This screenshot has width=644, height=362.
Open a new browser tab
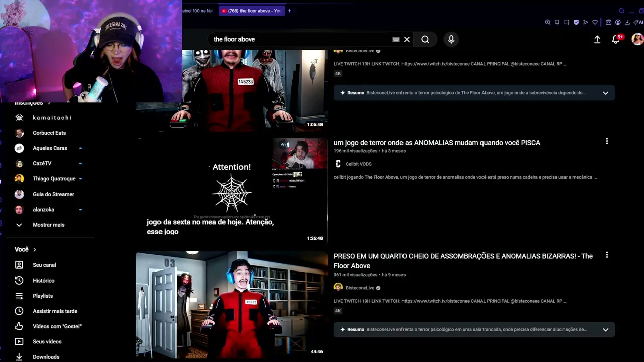pos(289,11)
